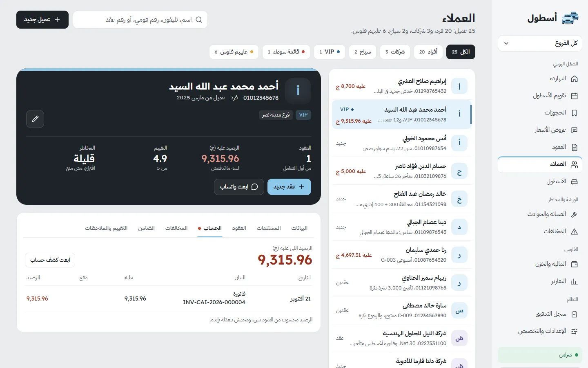Open النهارده home icon in sidebar
Viewport: 588px width, 368px height.
[x=574, y=79]
